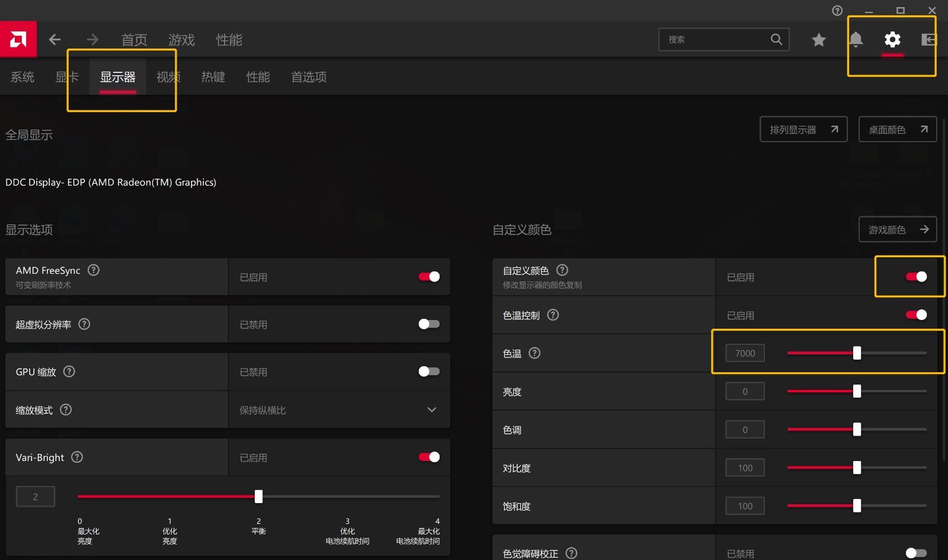
Task: Adjust 饱和度 slider handle
Action: [857, 505]
